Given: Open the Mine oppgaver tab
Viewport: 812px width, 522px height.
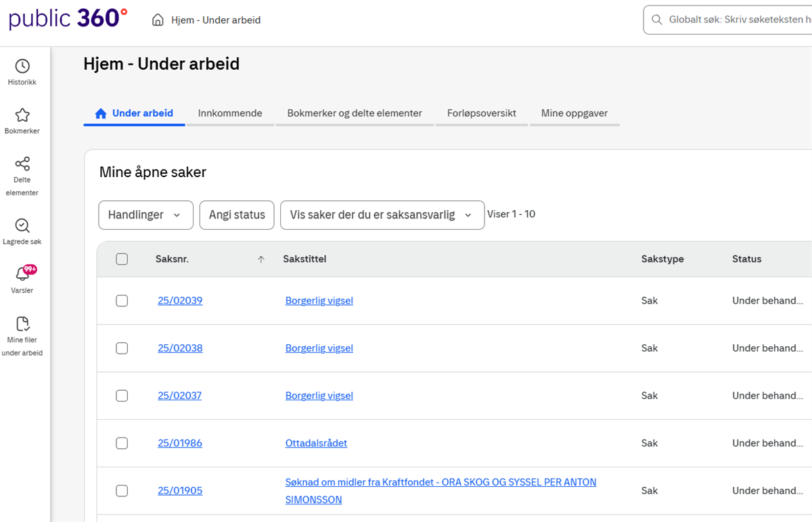Looking at the screenshot, I should coord(574,114).
